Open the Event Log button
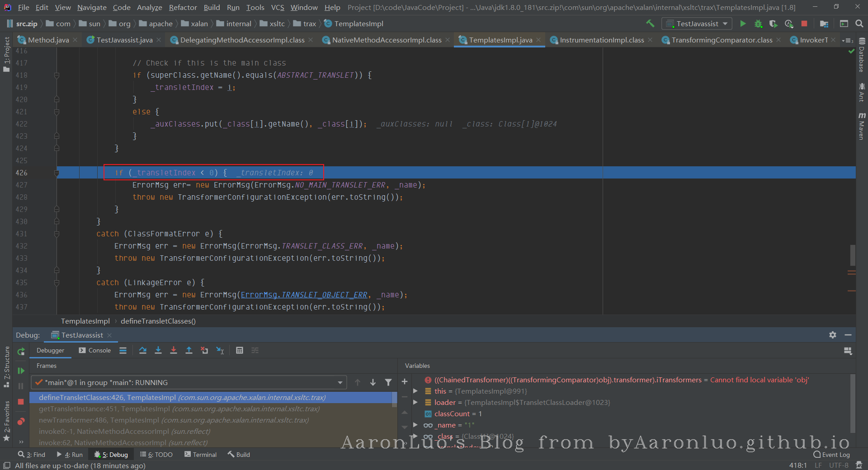Image resolution: width=868 pixels, height=470 pixels. pos(831,455)
